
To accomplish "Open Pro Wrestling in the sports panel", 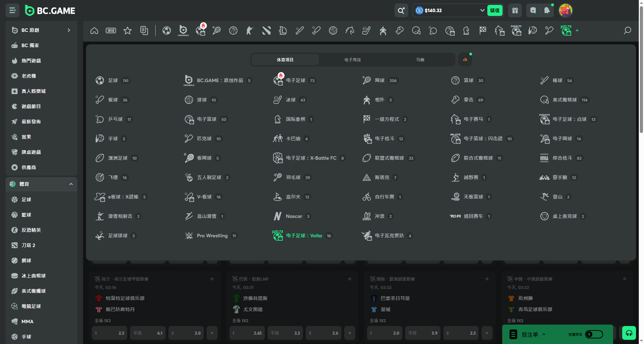I will pyautogui.click(x=211, y=236).
